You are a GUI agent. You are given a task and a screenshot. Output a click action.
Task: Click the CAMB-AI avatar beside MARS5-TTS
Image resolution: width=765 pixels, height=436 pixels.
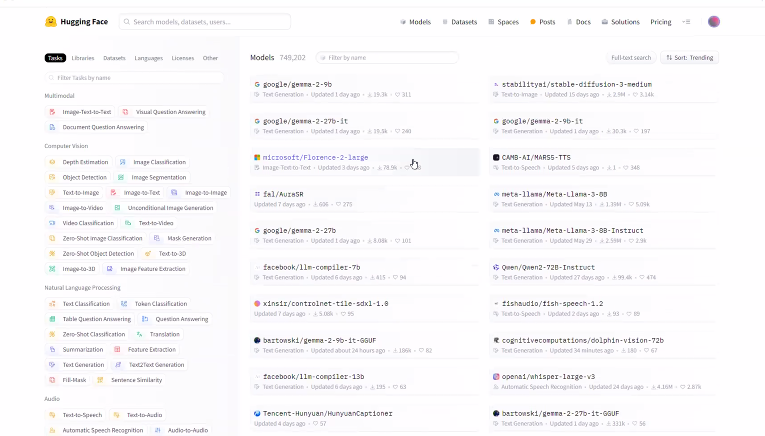point(496,158)
